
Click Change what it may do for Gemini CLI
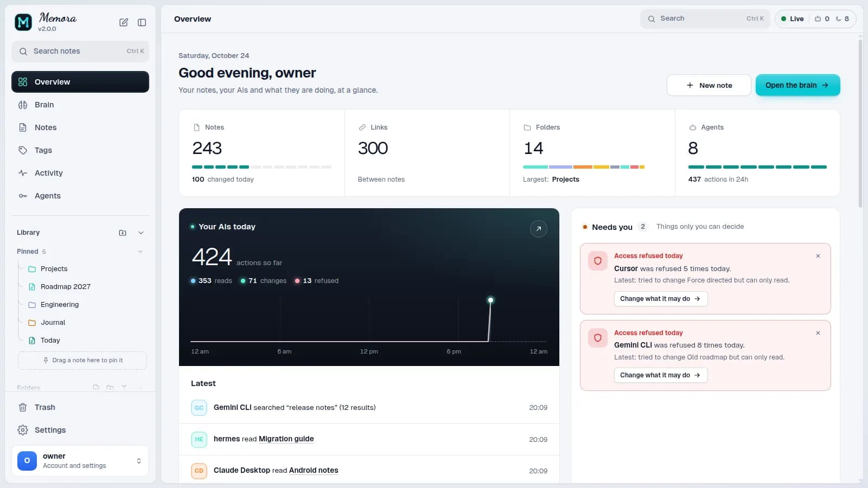[x=661, y=375]
